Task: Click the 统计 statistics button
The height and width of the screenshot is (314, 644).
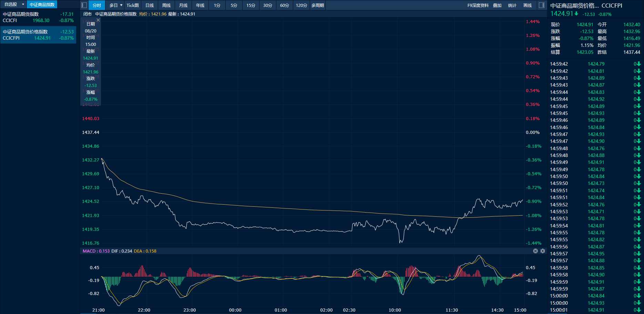Action: (512, 5)
